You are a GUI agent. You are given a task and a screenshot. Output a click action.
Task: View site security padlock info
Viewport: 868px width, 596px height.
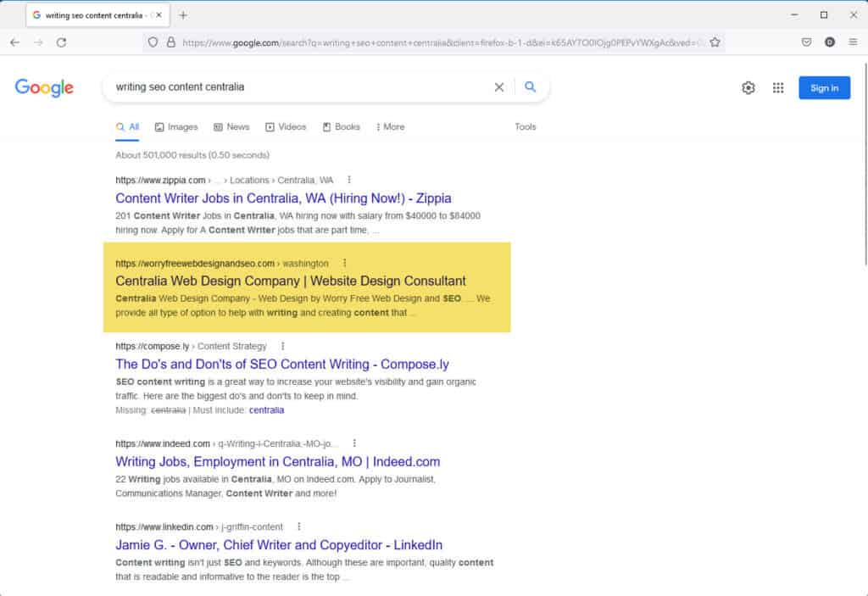pyautogui.click(x=171, y=42)
